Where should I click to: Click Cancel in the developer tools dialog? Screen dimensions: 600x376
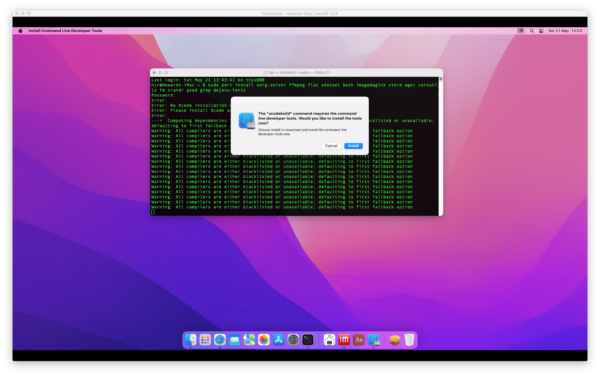click(331, 146)
